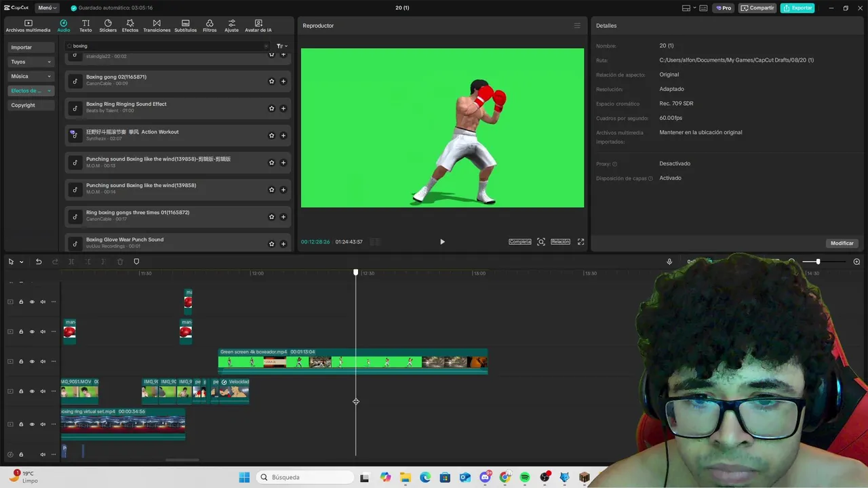
Task: Add Boxing gong 02(1165871) to the timeline
Action: click(283, 81)
